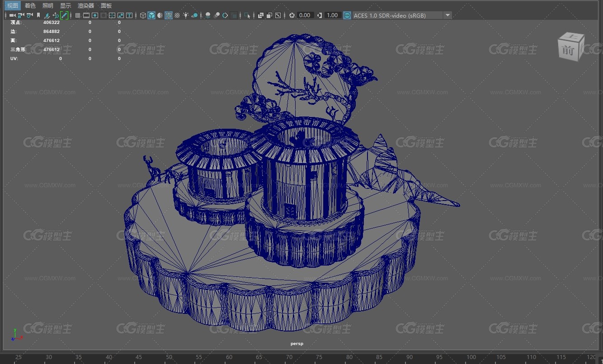Click the exposure icon
The height and width of the screenshot is (364, 603).
tap(292, 15)
